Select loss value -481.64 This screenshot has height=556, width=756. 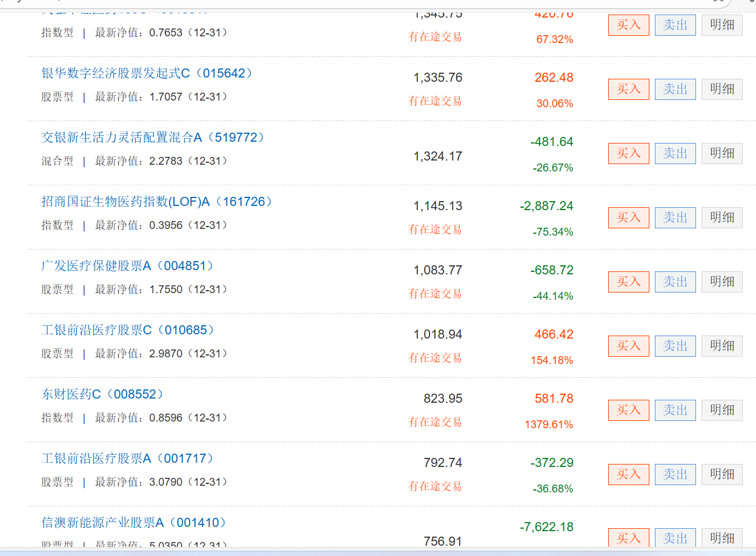point(552,142)
